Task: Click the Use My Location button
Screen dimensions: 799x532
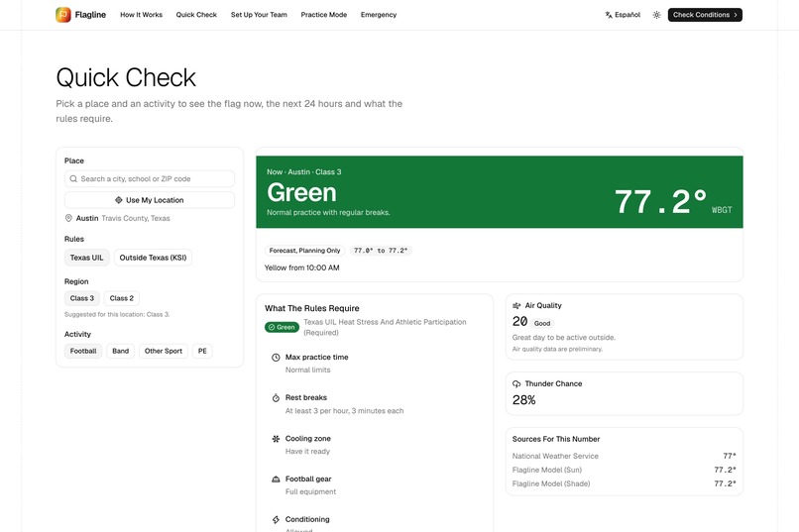Action: point(150,200)
